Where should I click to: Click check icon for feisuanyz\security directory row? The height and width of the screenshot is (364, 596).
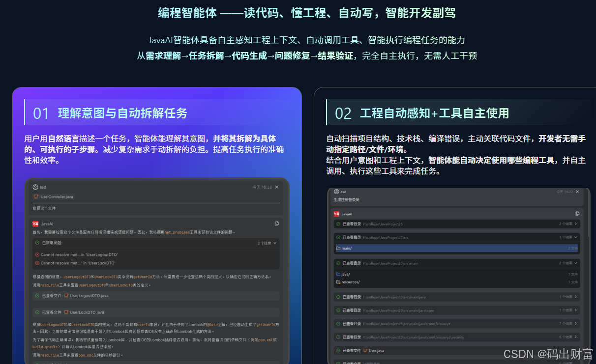[x=338, y=337]
